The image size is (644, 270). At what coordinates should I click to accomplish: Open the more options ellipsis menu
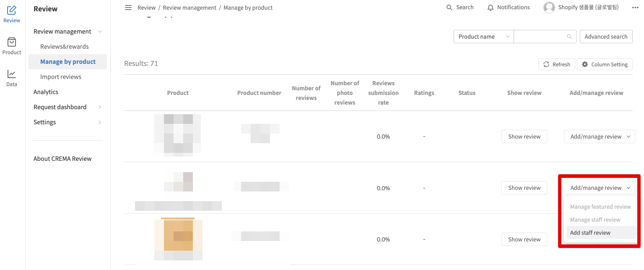pos(635,8)
